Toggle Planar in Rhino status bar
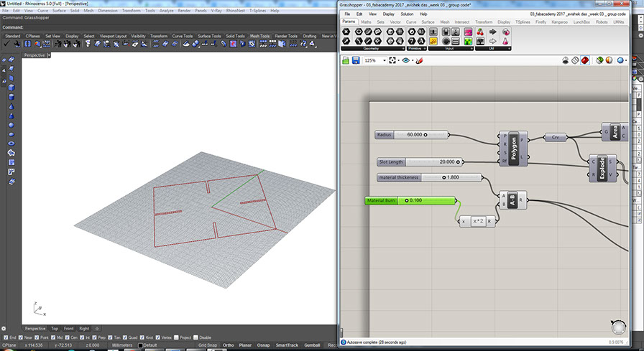644x351 pixels. coord(245,345)
